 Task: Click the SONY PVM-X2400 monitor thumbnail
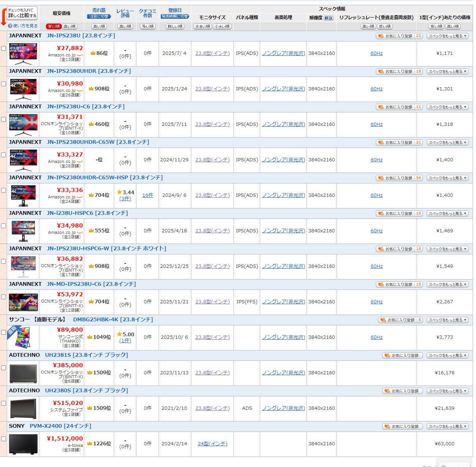click(23, 444)
